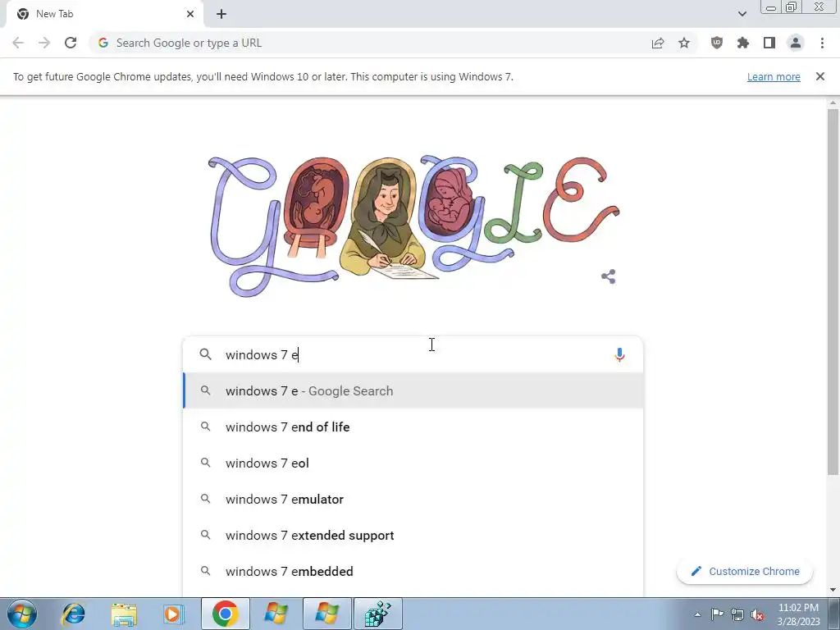Screen dimensions: 840x630
Task: Bookmark this tab with the star
Action: click(x=684, y=43)
